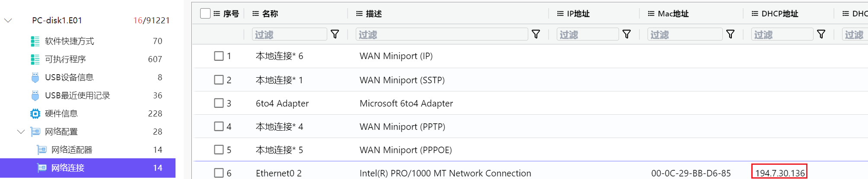Image resolution: width=868 pixels, height=179 pixels.
Task: Click the 描述 filter input field
Action: click(x=442, y=34)
